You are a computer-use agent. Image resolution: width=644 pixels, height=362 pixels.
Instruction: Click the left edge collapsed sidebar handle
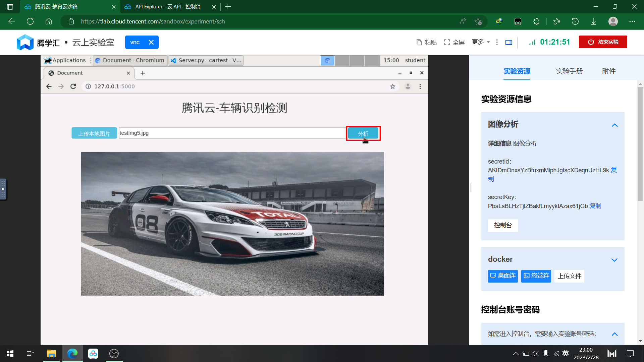3,189
